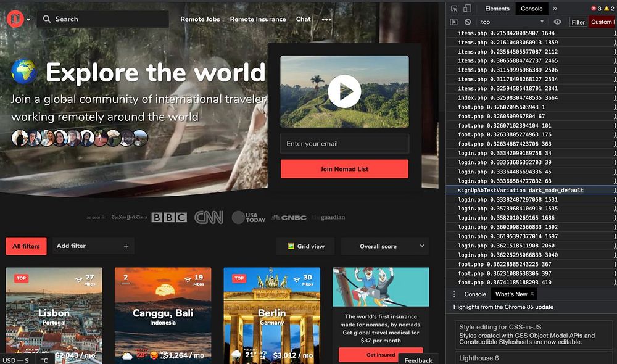Select the foot.php 0.32602095603943 1 log row
Image resolution: width=617 pixels, height=364 pixels.
coord(531,107)
